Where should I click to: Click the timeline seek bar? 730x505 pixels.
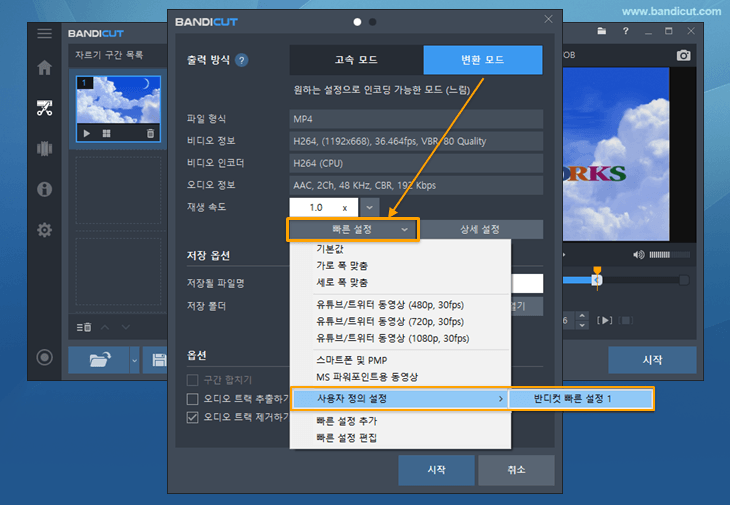click(x=626, y=280)
